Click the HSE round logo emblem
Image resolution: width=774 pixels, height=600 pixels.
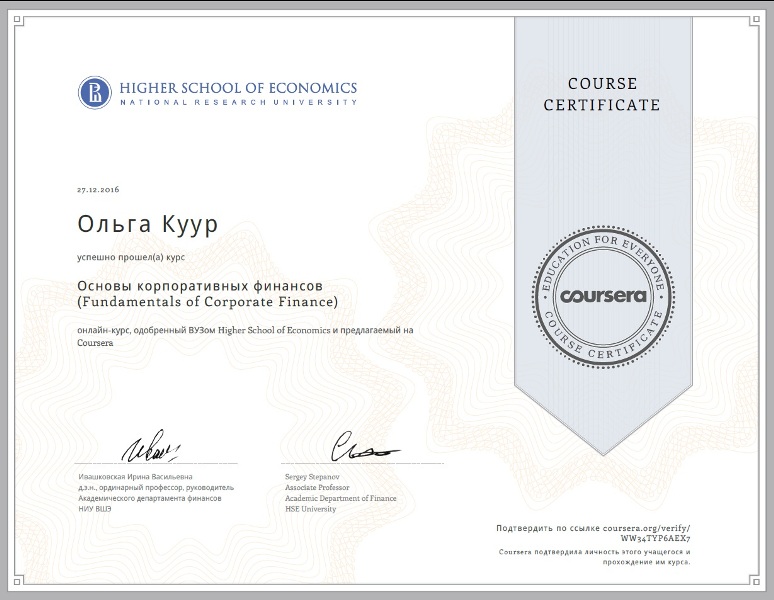[x=96, y=93]
